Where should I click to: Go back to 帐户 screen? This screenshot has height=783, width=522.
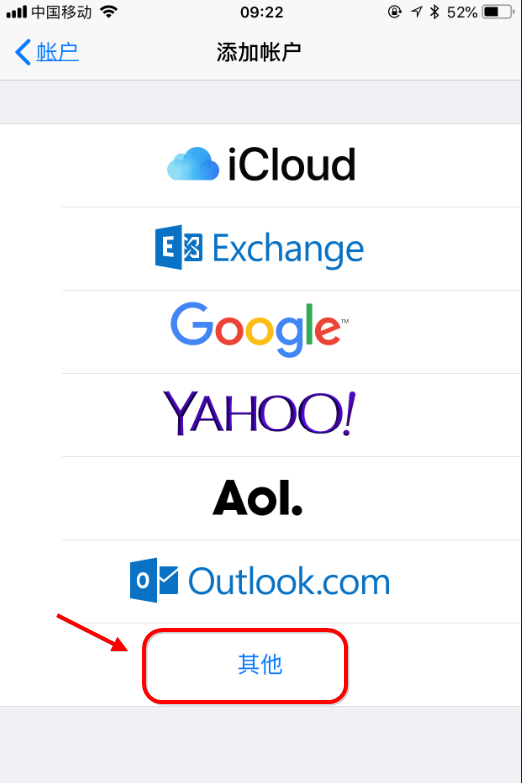[46, 52]
